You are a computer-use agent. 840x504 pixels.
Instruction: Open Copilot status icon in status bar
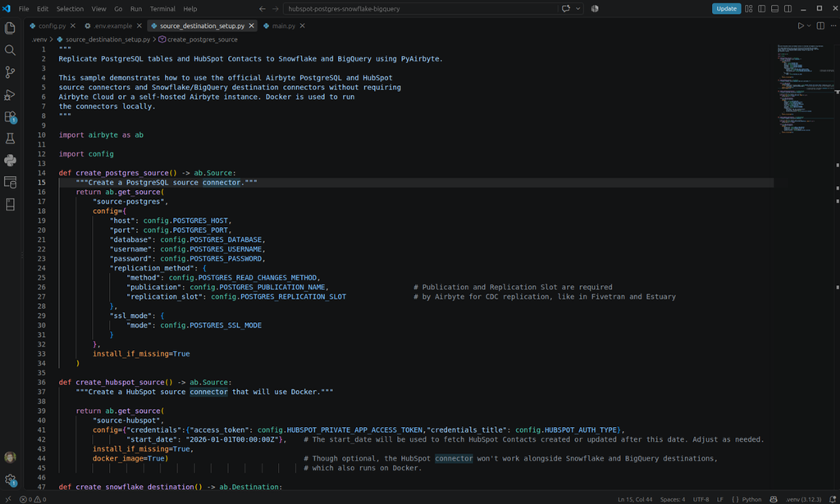click(773, 499)
